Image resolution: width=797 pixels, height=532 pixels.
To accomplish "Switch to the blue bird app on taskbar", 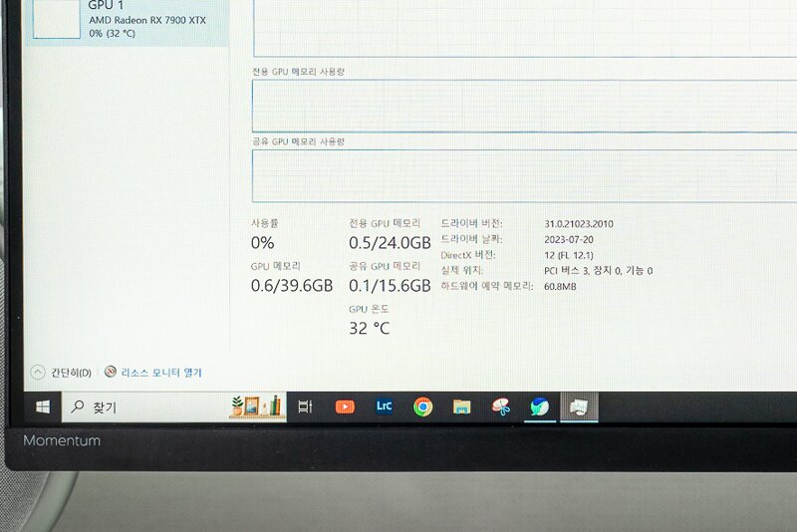I will (x=540, y=406).
